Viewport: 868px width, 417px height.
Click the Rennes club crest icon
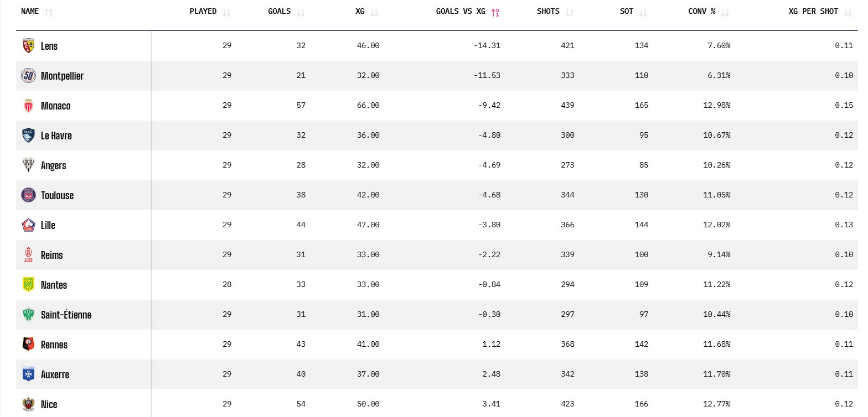[x=28, y=345]
